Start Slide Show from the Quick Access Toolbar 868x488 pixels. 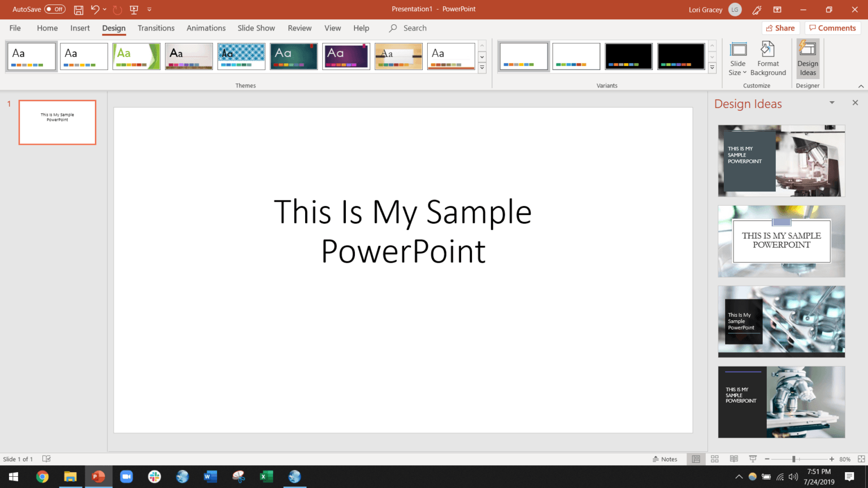point(133,10)
